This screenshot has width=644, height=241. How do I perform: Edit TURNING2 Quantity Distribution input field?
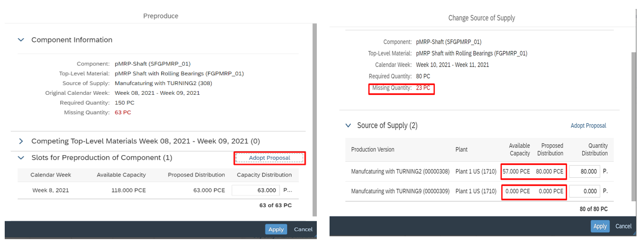pyautogui.click(x=584, y=172)
